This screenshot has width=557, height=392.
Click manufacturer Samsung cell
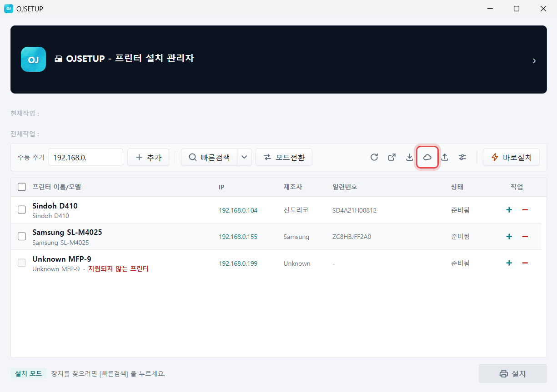tap(296, 237)
